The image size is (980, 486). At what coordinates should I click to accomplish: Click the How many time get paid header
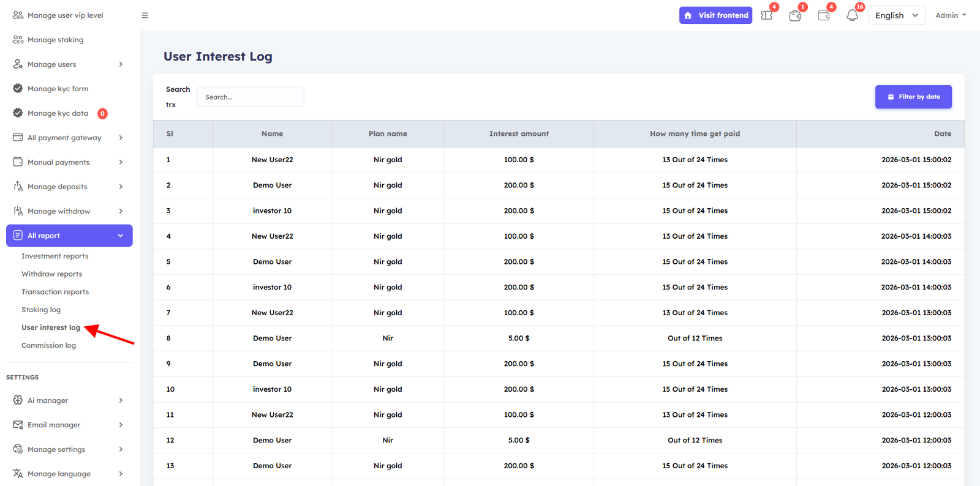(x=695, y=133)
